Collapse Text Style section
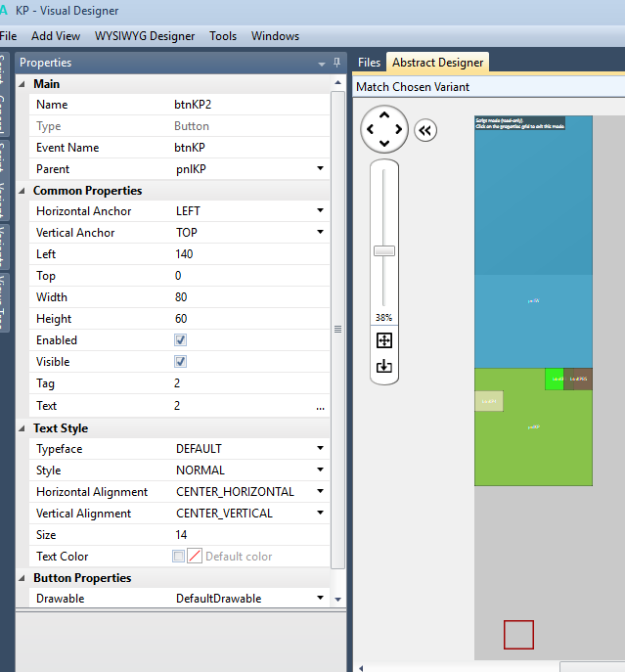This screenshot has width=625, height=672. click(22, 428)
